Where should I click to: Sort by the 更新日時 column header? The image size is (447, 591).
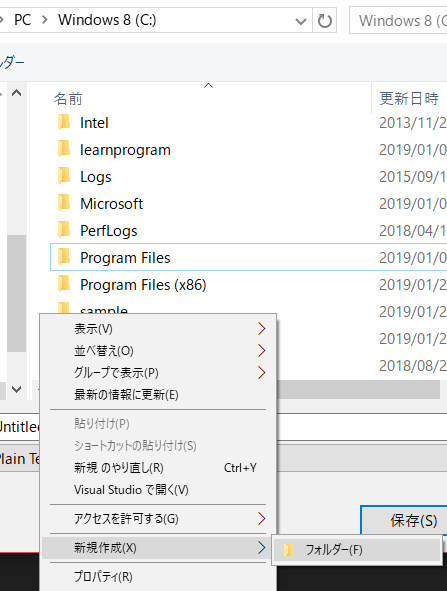point(409,98)
